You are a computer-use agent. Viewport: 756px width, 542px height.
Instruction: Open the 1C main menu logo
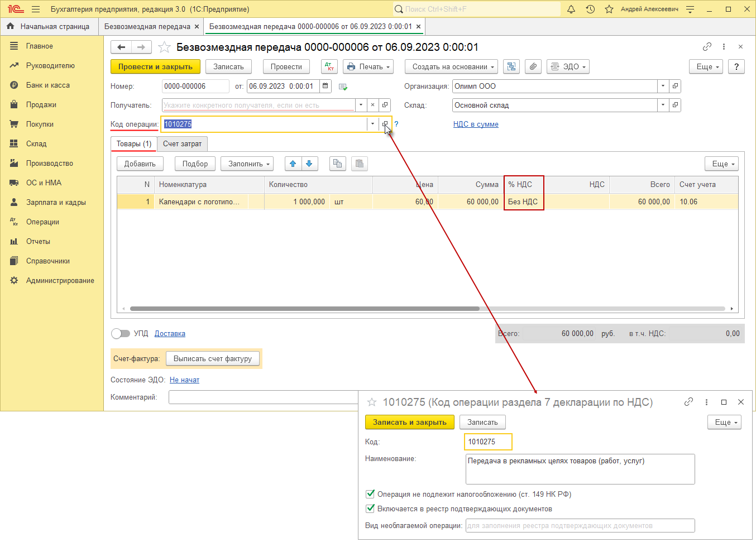coord(16,9)
